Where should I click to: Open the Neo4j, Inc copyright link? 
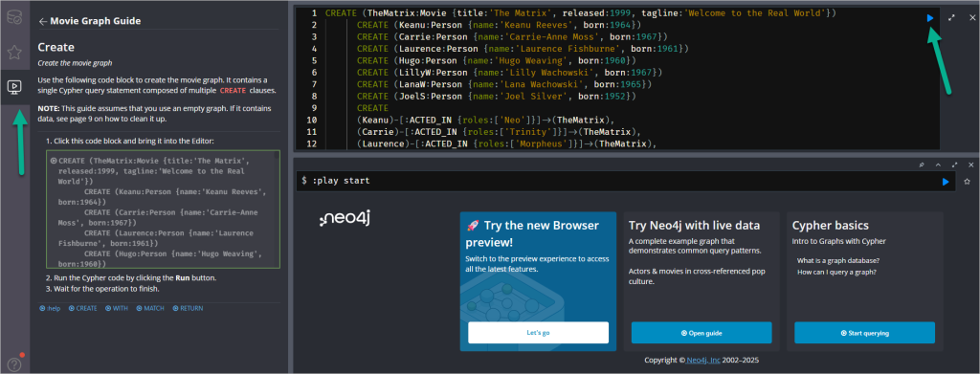point(703,361)
